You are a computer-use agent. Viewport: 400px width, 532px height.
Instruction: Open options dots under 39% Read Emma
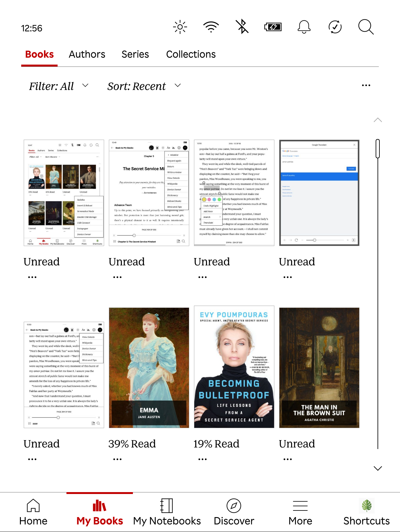[117, 459]
